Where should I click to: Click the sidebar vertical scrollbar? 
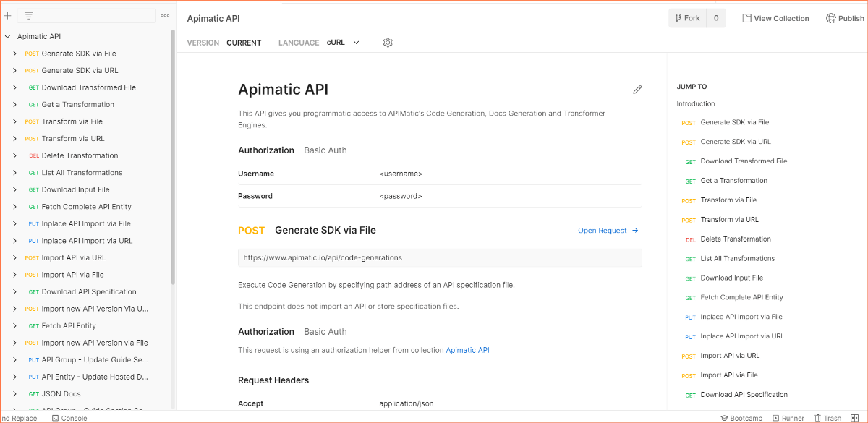pyautogui.click(x=173, y=156)
